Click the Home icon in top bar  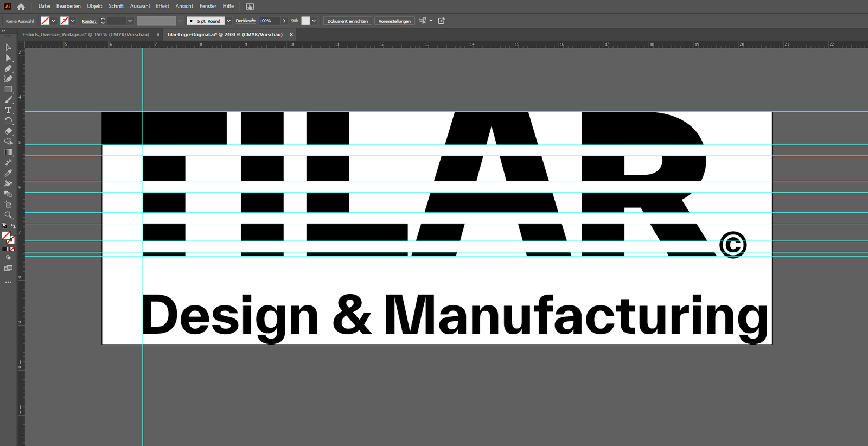point(21,7)
